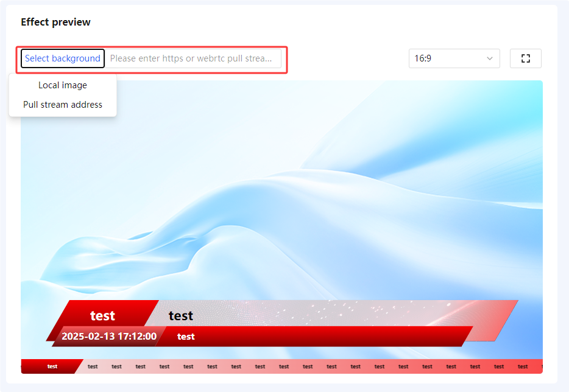
Task: Focus the https or webrtc pull stream input
Action: (193, 58)
